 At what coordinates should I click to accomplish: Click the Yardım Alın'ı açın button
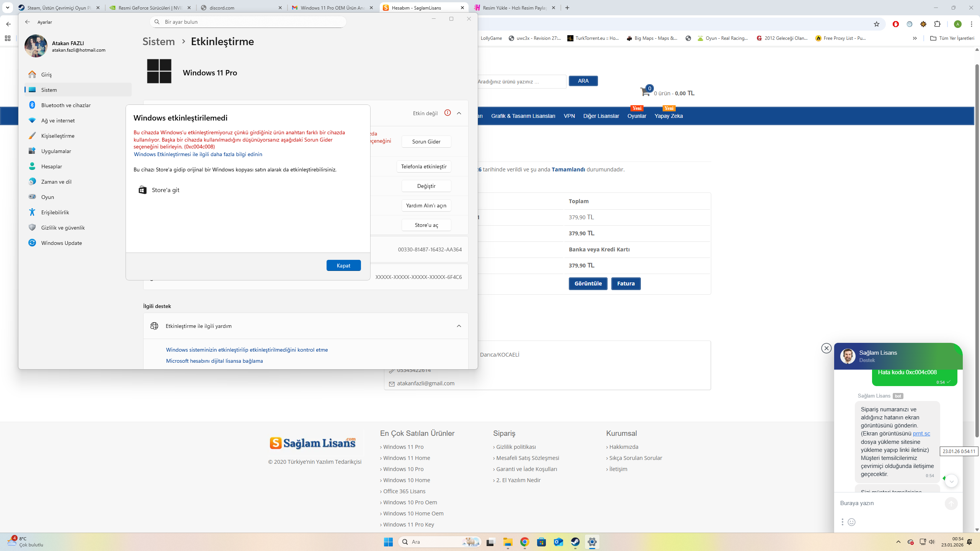coord(426,205)
